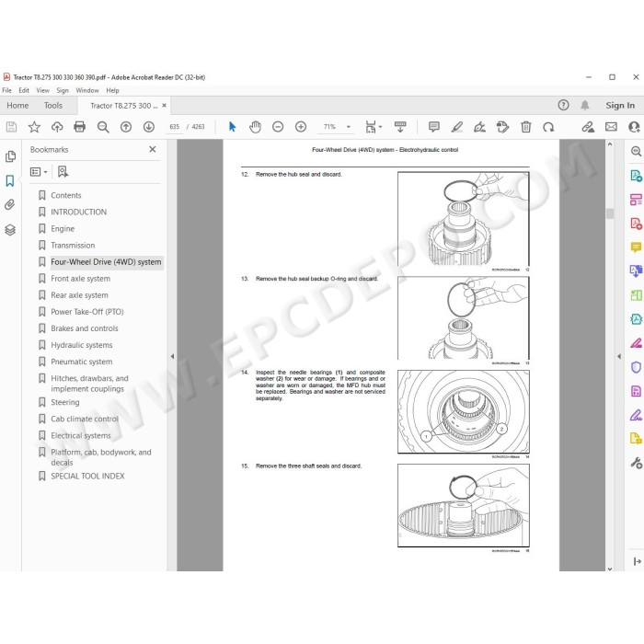Open the bookmark options dropdown
Image resolution: width=644 pixels, height=644 pixels.
pyautogui.click(x=39, y=172)
